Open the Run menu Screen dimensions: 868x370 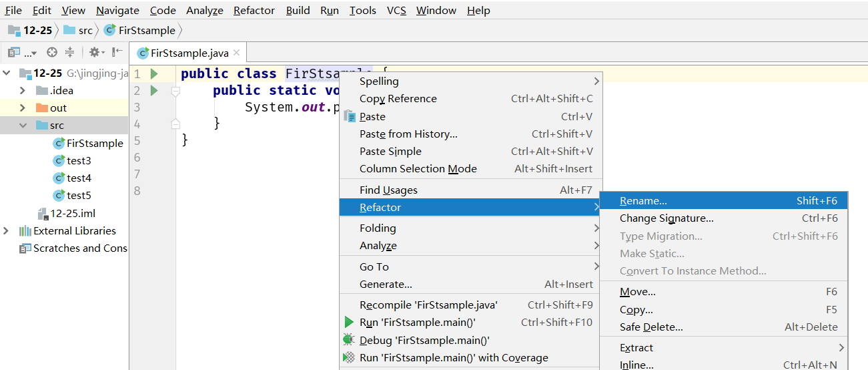tap(330, 11)
